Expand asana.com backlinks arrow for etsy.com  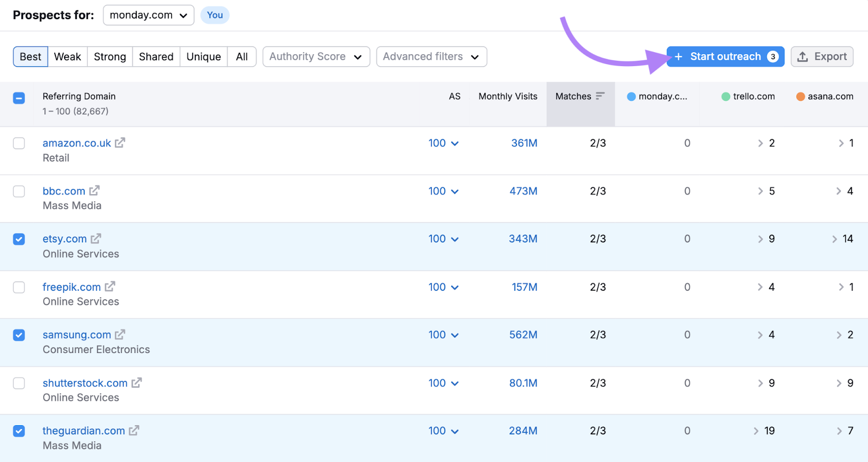[835, 239]
